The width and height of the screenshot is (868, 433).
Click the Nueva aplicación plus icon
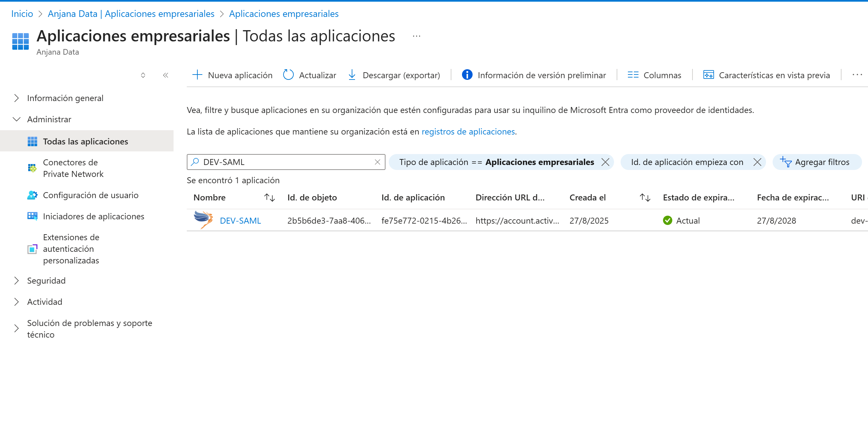tap(197, 75)
